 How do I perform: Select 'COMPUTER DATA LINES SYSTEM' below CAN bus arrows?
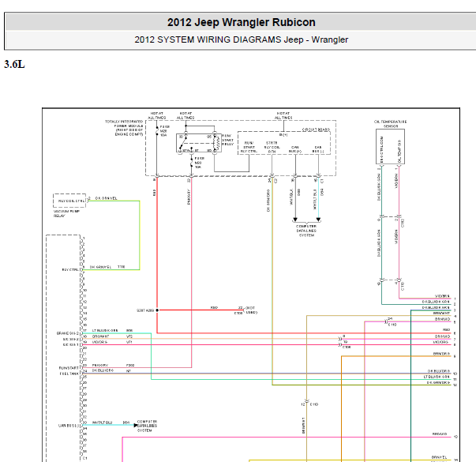(306, 231)
